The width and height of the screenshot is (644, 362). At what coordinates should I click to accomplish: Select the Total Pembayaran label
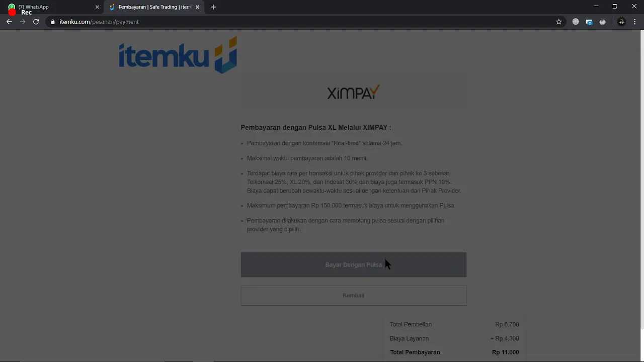tap(415, 352)
